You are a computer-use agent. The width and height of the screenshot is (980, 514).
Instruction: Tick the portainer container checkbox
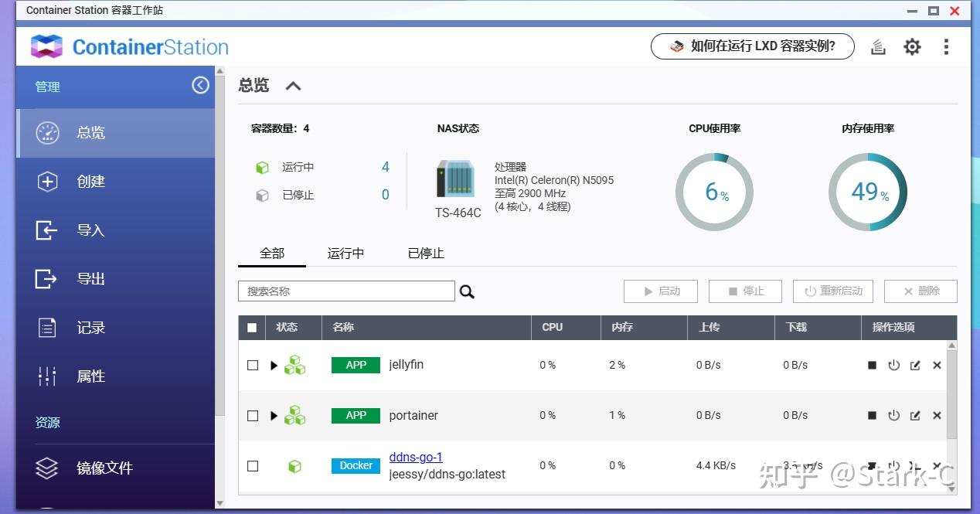pyautogui.click(x=252, y=415)
